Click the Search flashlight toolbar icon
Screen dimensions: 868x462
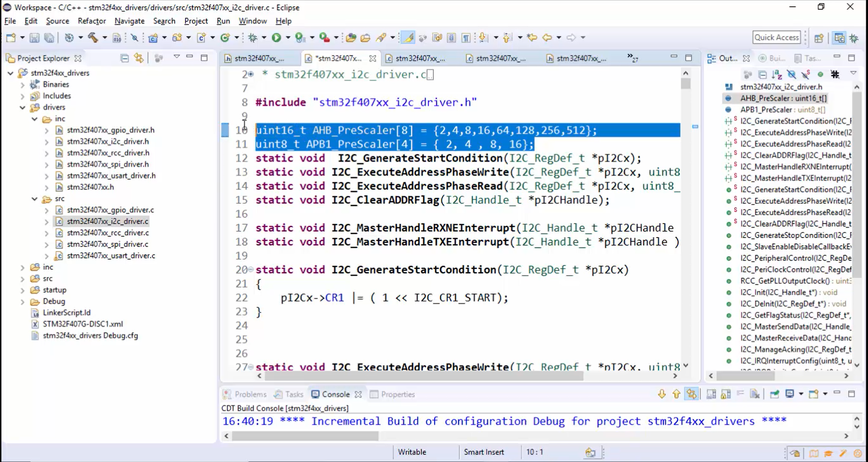pos(381,38)
